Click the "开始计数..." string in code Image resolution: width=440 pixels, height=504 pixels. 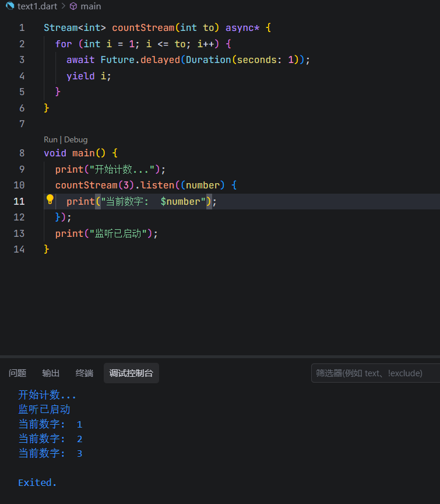pyautogui.click(x=122, y=169)
